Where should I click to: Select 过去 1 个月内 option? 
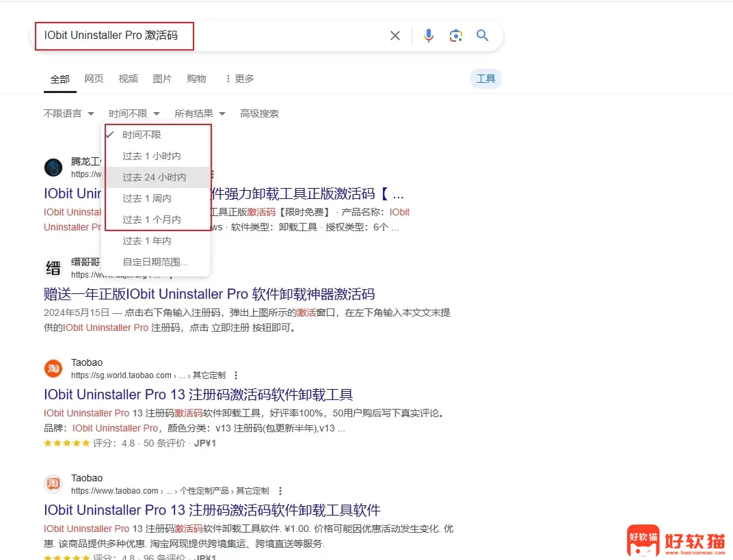click(x=156, y=219)
